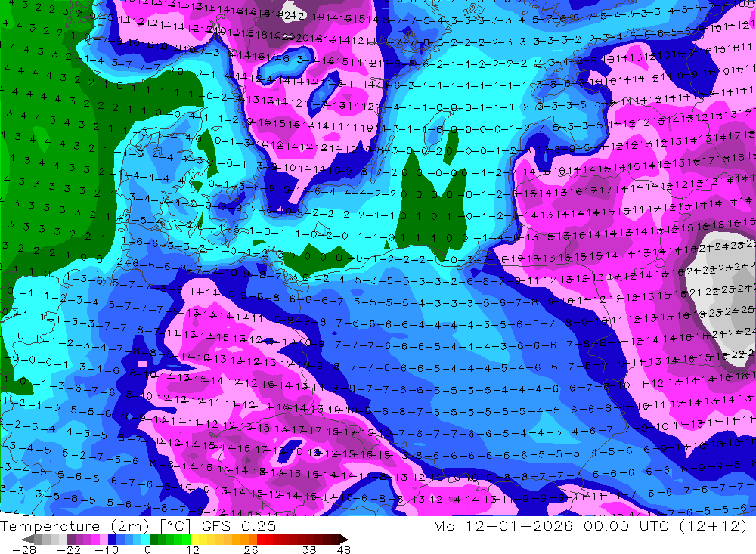Click the yellow swatch in the legend

[195, 539]
